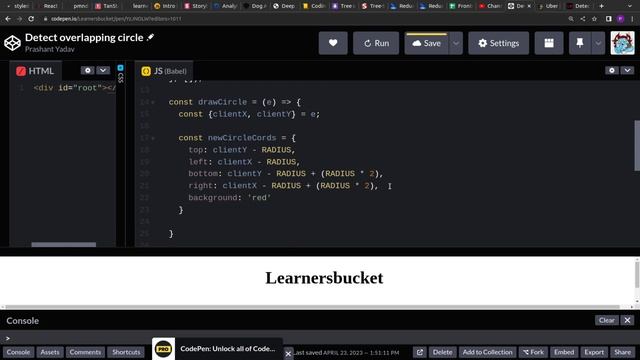Open a new browser tab
This screenshot has height=360, width=640.
pyautogui.click(x=601, y=6)
